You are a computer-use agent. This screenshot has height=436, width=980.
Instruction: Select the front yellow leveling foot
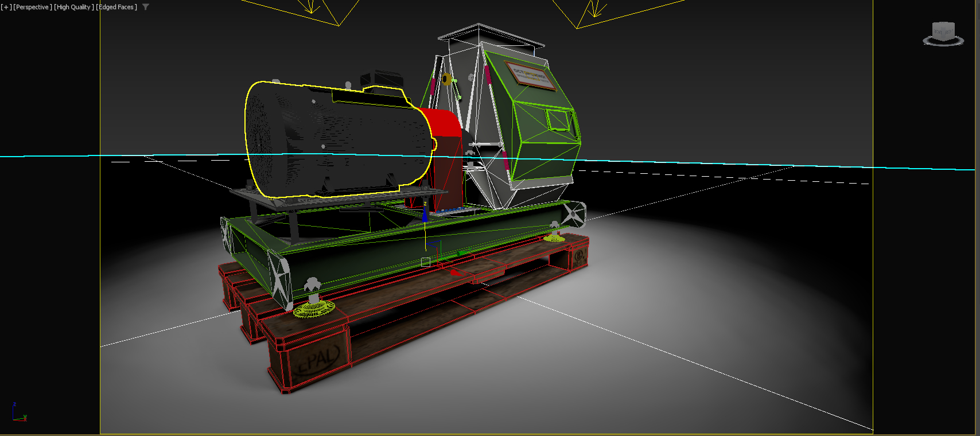point(314,309)
